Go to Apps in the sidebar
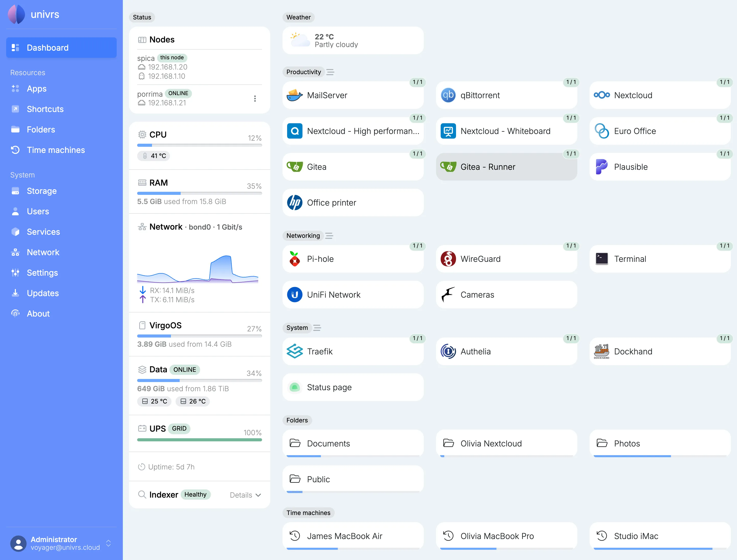 point(61,89)
